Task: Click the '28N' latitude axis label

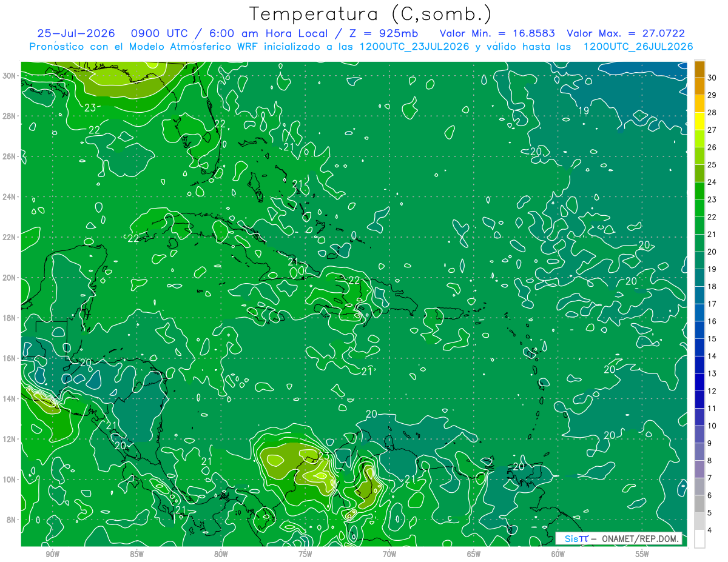Action: click(9, 116)
